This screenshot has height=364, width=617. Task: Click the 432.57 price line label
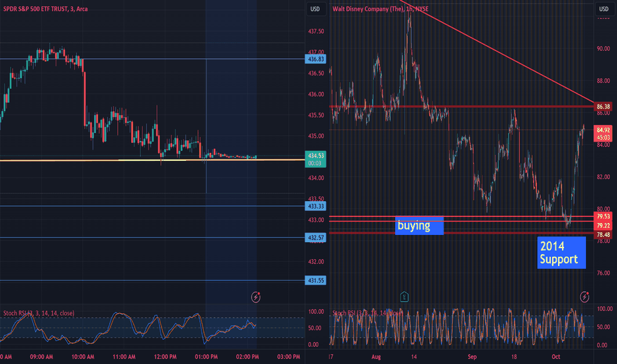coord(316,238)
